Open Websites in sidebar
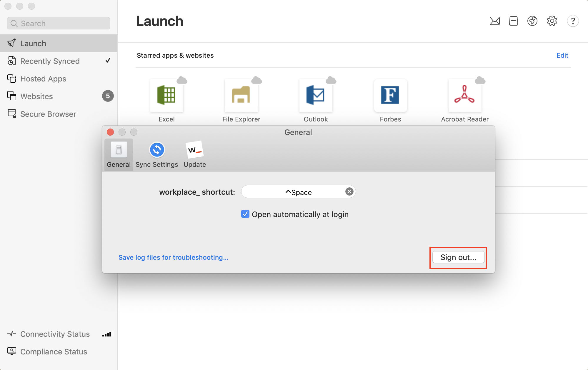 (x=59, y=96)
